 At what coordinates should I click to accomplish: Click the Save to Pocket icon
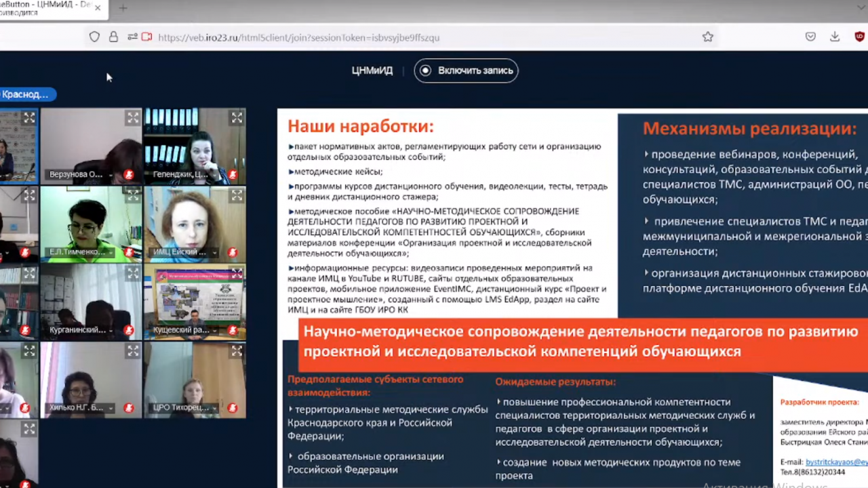point(810,37)
